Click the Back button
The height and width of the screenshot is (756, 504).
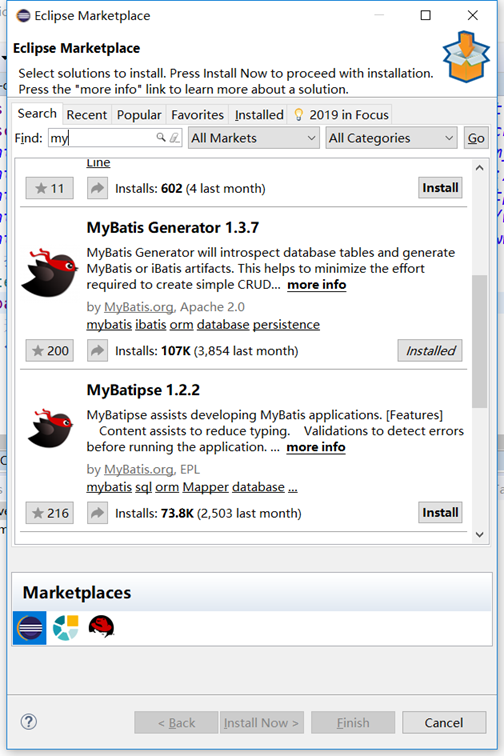[x=177, y=722]
